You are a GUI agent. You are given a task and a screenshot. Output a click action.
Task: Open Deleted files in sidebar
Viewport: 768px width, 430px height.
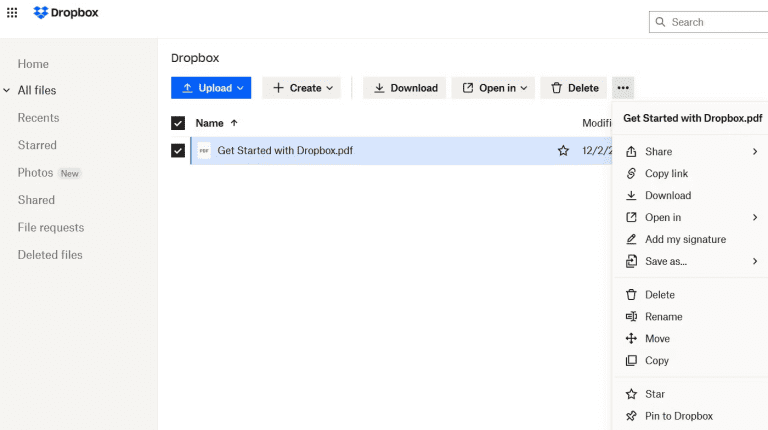[x=50, y=255]
